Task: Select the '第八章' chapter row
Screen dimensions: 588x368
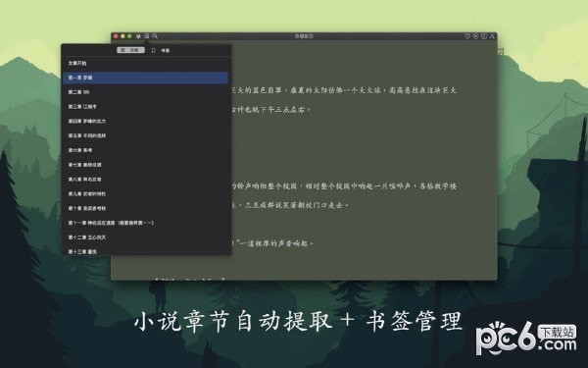Action: click(x=145, y=180)
